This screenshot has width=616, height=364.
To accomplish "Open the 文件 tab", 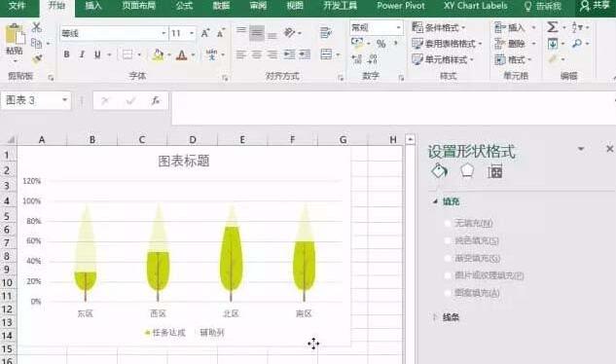I will (x=18, y=6).
